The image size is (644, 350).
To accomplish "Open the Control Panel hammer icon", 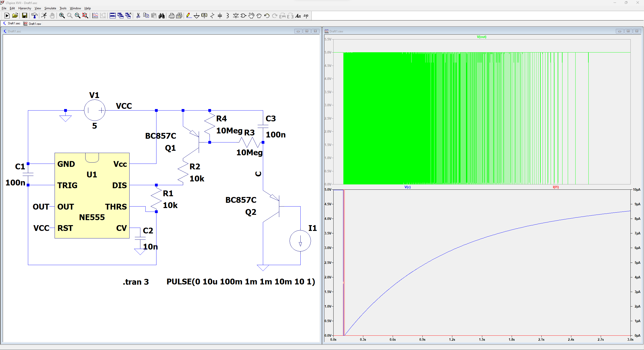I will (x=34, y=16).
